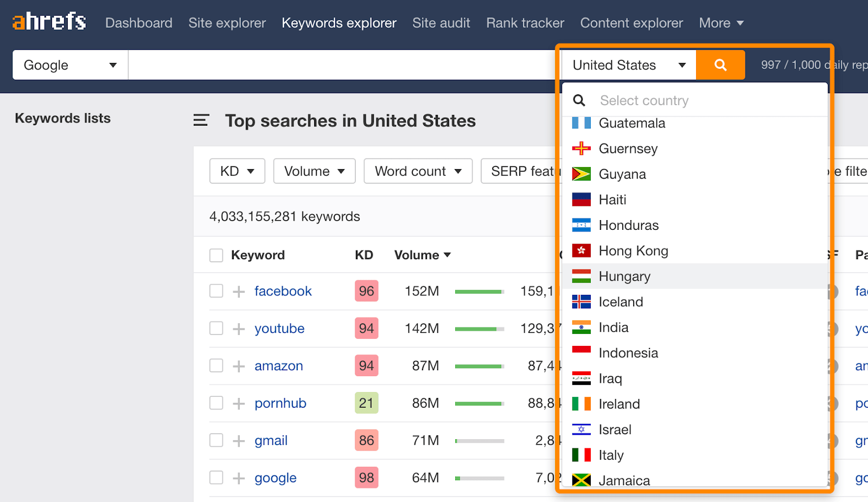Click the Indonesia flag icon
This screenshot has width=868, height=502.
(582, 353)
